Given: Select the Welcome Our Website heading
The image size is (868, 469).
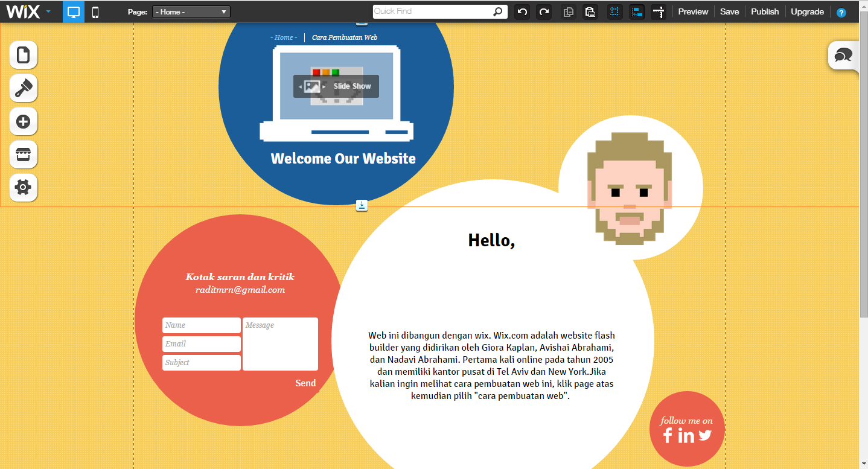Looking at the screenshot, I should coord(343,159).
